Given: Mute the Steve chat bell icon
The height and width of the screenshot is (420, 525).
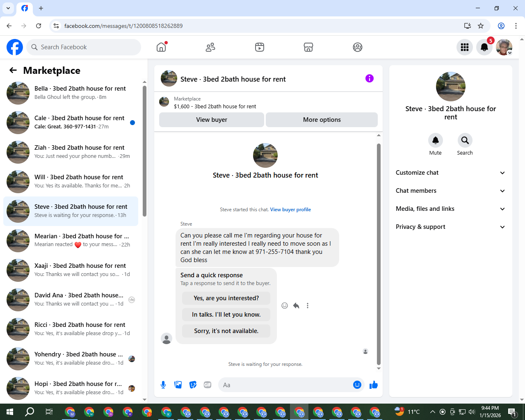Looking at the screenshot, I should tap(436, 140).
